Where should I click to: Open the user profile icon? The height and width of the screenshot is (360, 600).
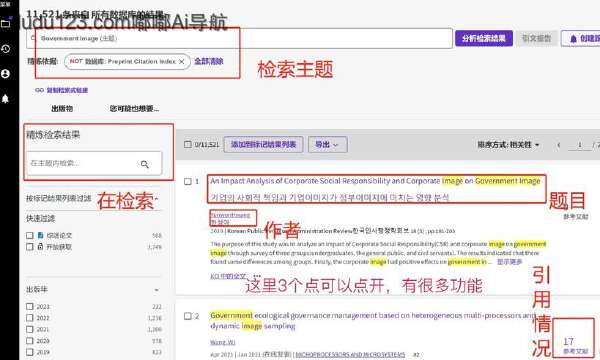(5, 73)
